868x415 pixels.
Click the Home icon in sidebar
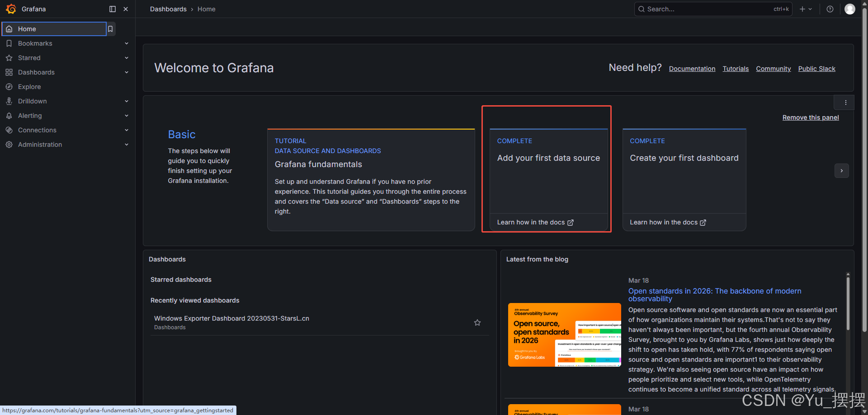(x=9, y=29)
